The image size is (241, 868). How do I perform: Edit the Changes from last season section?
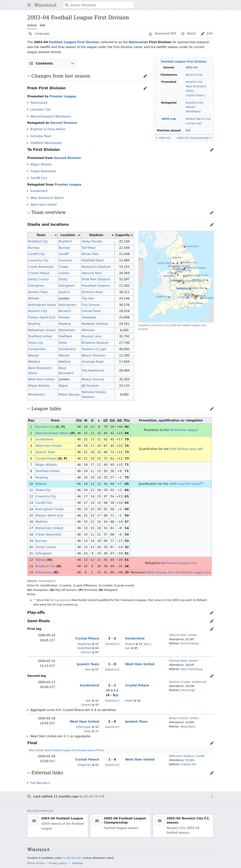click(x=145, y=76)
